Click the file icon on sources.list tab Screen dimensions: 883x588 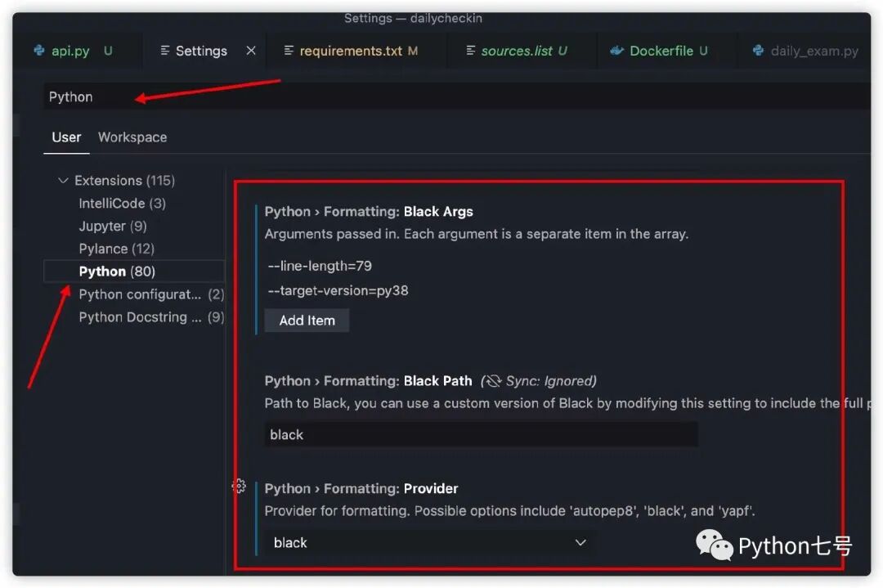click(471, 51)
